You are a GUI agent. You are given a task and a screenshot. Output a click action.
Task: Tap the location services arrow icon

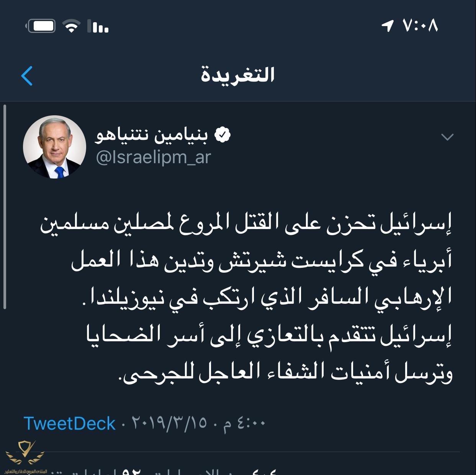(388, 26)
